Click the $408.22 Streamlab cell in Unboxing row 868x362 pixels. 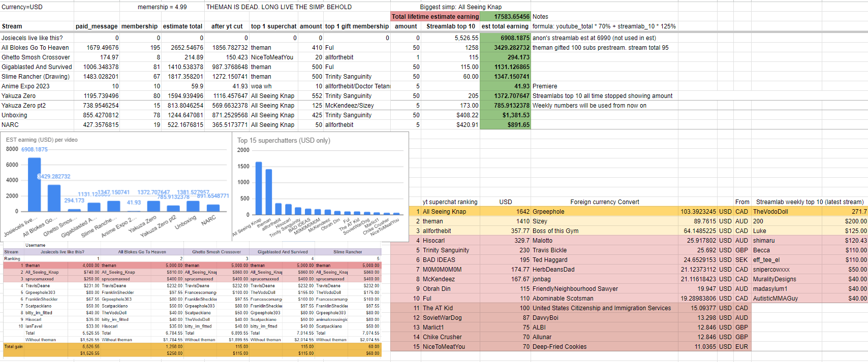(x=467, y=115)
